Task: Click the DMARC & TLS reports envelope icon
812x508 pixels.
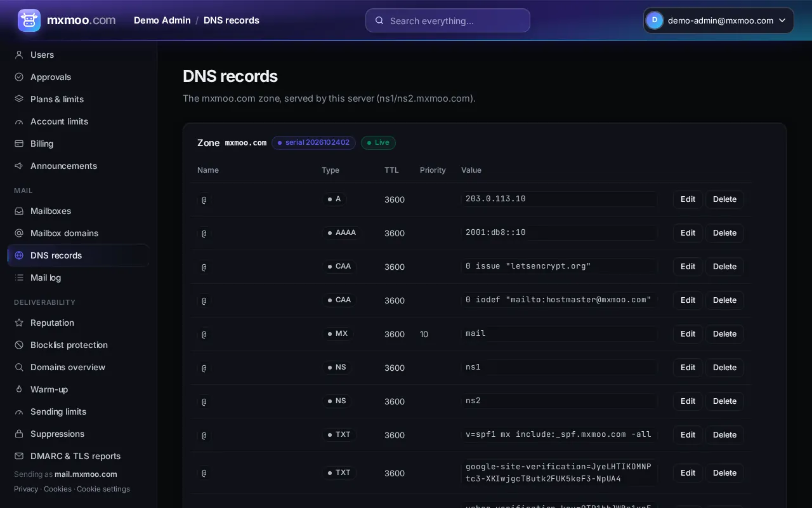Action: point(19,456)
